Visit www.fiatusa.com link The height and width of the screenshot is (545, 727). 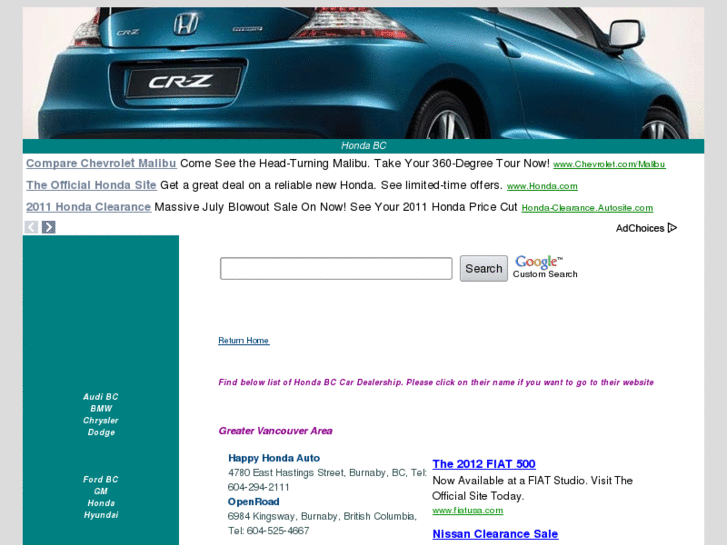(467, 511)
